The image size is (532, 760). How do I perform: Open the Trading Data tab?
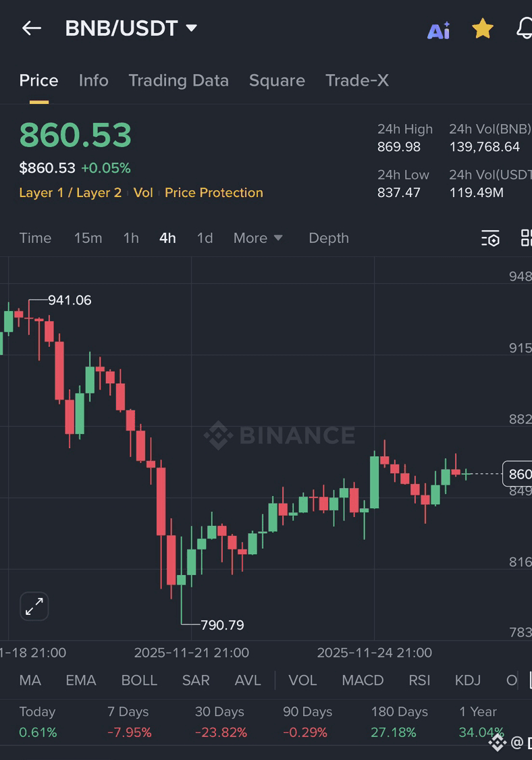point(178,80)
